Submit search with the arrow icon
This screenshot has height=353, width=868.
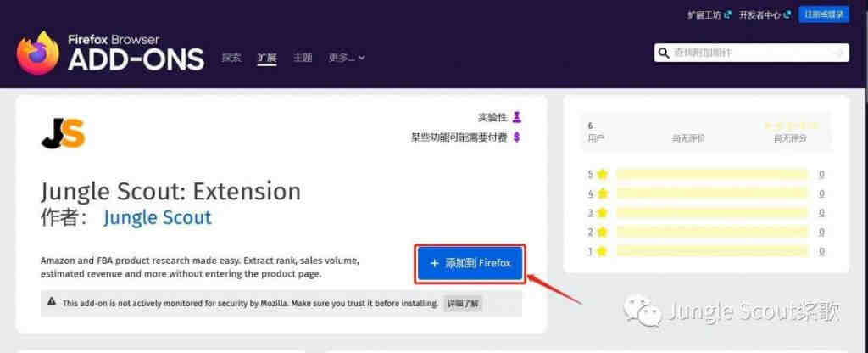[839, 53]
